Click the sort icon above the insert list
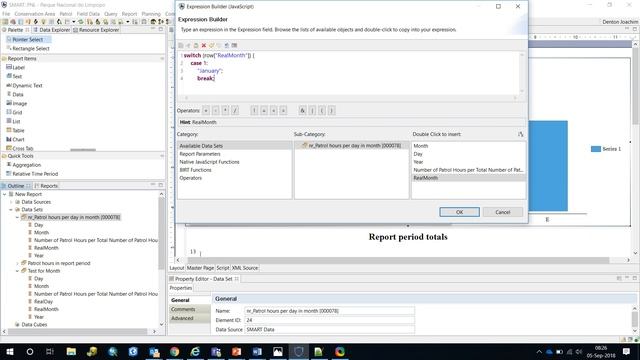Viewport: 640px width, 360px height. (x=520, y=134)
